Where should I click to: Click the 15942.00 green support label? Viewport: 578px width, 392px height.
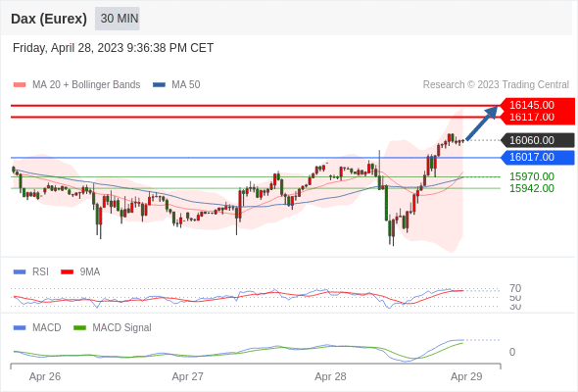pos(532,188)
